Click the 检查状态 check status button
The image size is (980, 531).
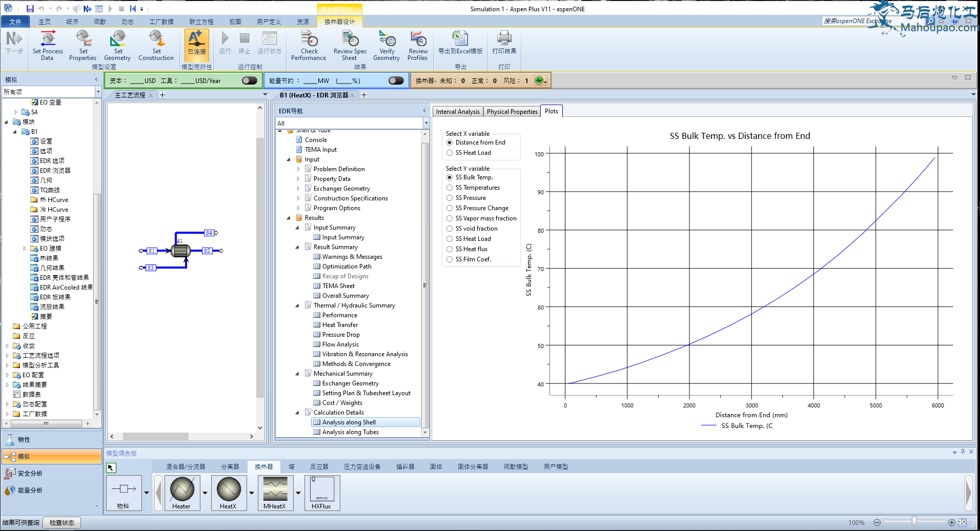(x=62, y=523)
